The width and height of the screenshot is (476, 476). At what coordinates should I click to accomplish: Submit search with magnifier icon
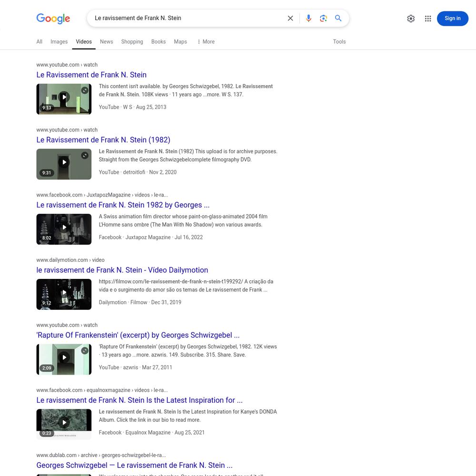[338, 18]
